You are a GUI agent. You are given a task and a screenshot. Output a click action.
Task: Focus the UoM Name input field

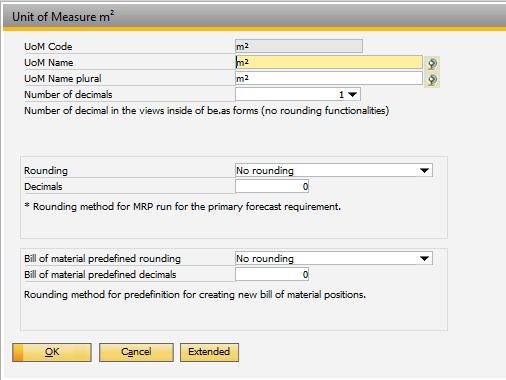(x=329, y=62)
